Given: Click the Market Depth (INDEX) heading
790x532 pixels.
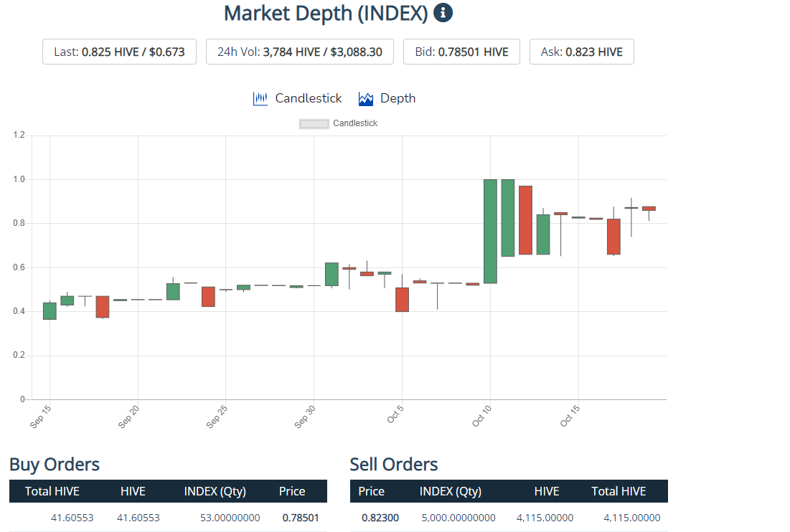Looking at the screenshot, I should tap(326, 13).
